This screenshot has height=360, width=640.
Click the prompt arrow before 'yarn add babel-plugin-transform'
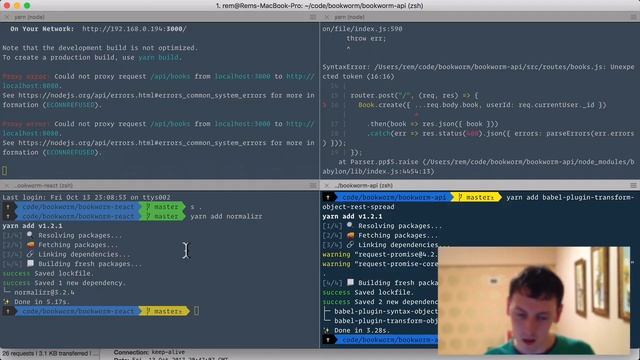tap(328, 198)
